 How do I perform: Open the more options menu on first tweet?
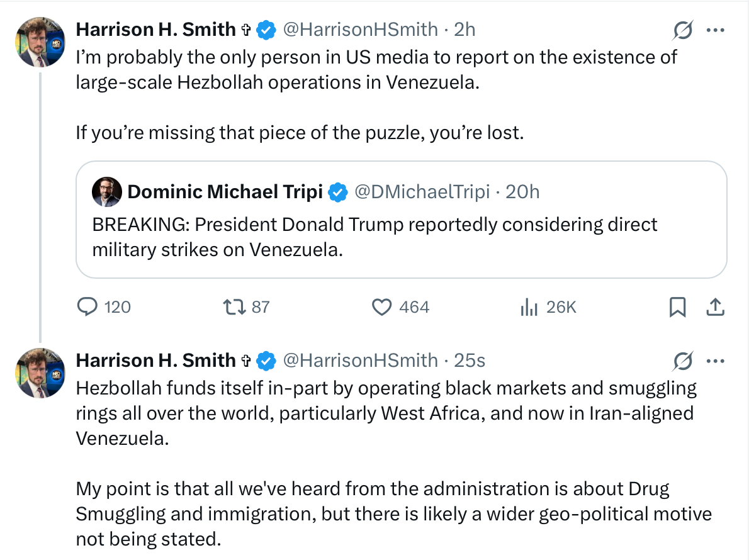tap(716, 30)
